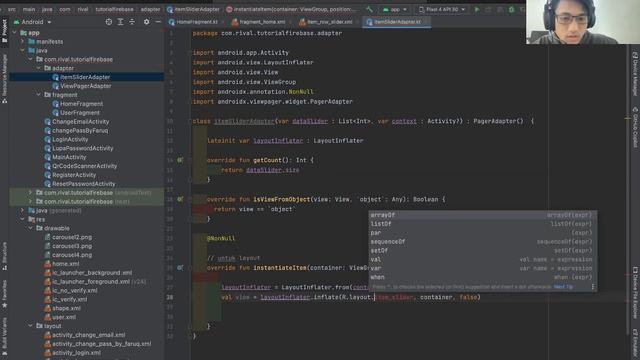Collapse the layout folder
640x360 pixels.
click(31, 326)
